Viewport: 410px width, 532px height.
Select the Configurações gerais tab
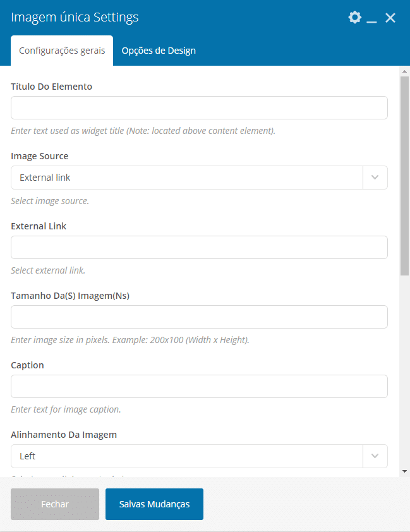click(x=62, y=51)
